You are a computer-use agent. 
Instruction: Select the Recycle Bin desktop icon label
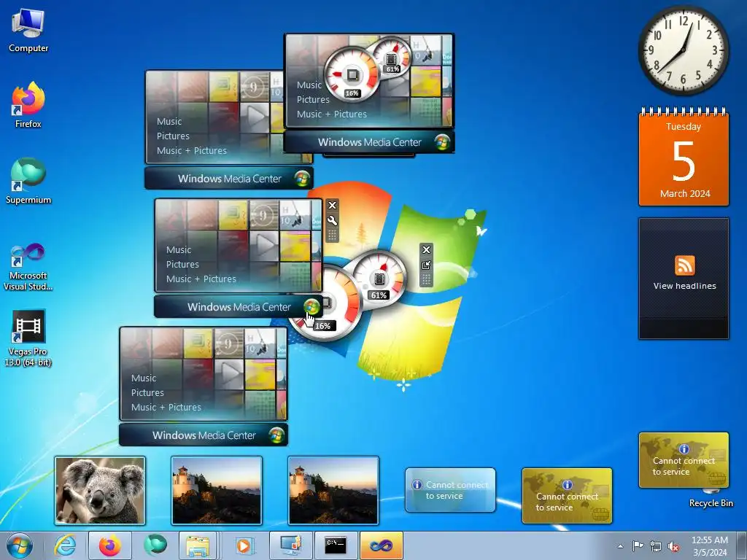click(x=711, y=503)
